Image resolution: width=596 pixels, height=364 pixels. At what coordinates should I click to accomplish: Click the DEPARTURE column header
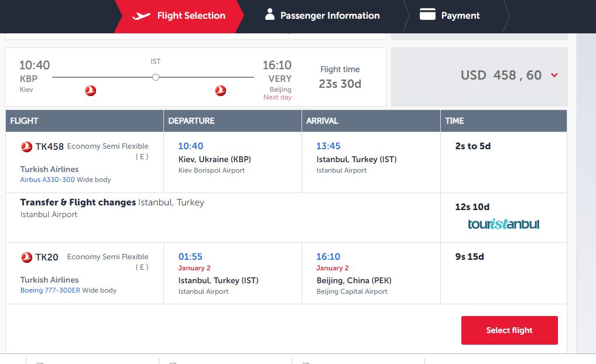(x=191, y=121)
